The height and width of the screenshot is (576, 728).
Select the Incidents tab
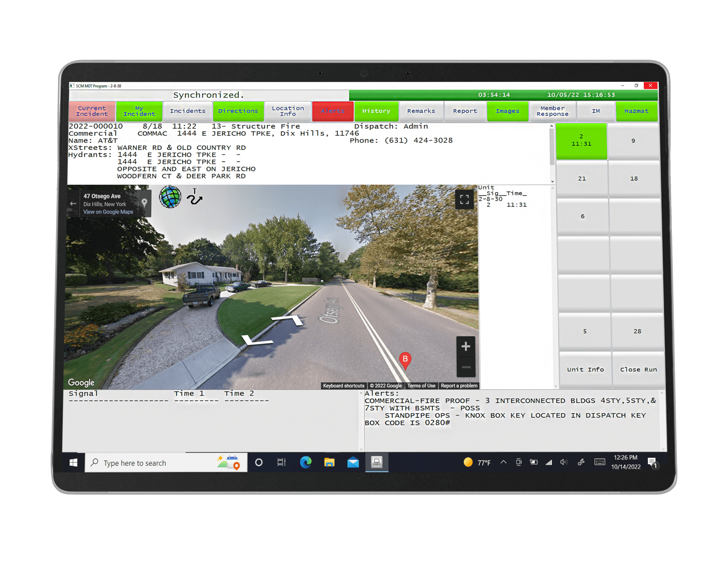click(188, 111)
